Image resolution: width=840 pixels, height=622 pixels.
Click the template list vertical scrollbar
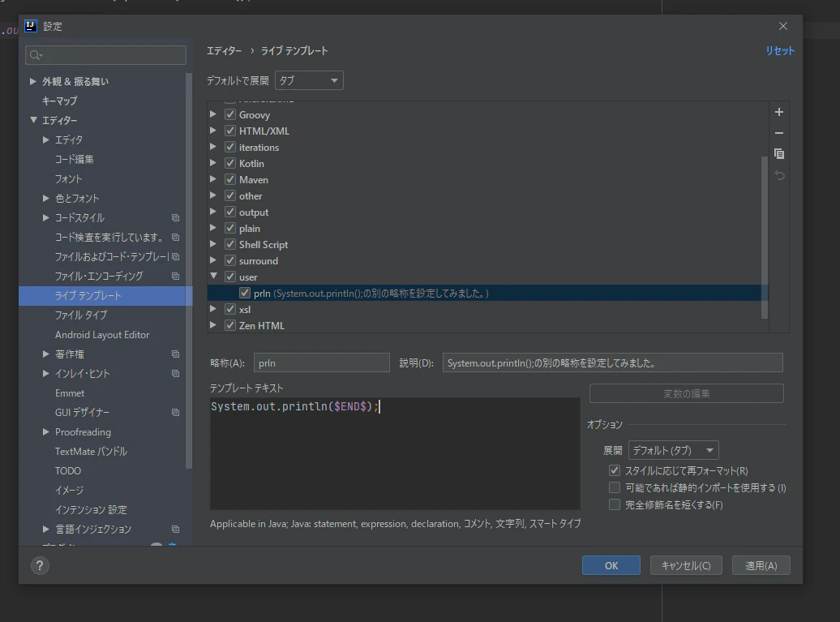pos(765,238)
